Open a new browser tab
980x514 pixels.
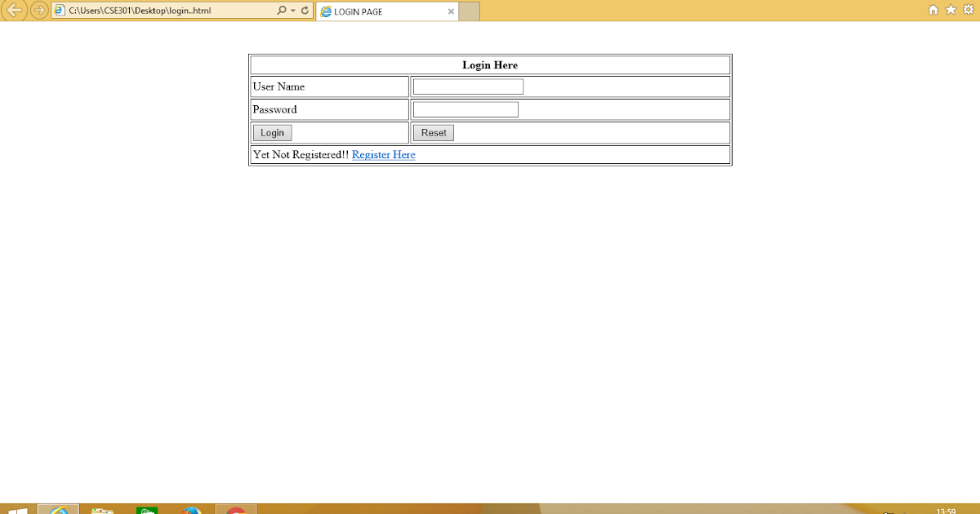point(468,11)
